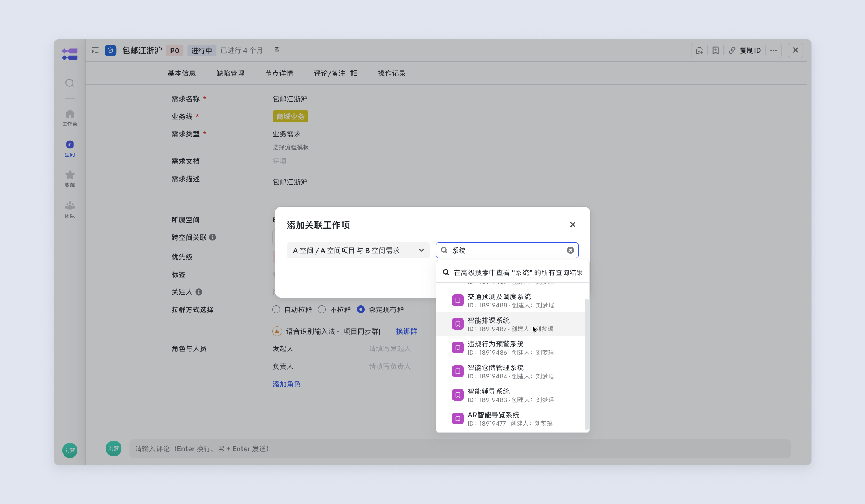Click the 系统 search input field
Image resolution: width=865 pixels, height=504 pixels.
[x=507, y=250]
